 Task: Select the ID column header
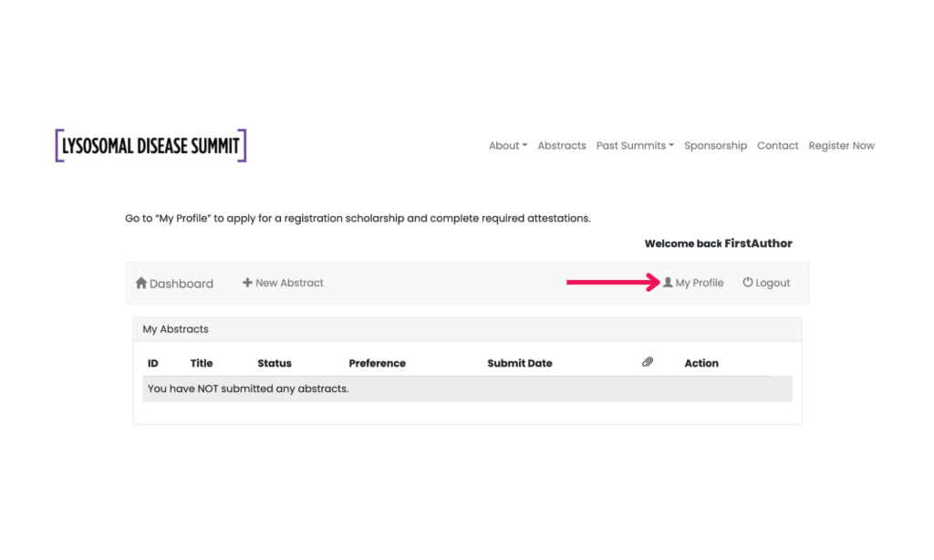click(x=153, y=363)
